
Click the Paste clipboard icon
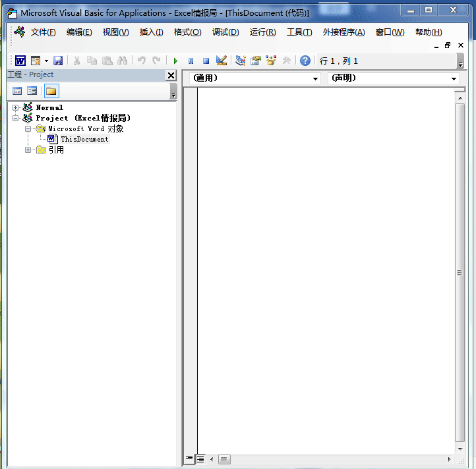(x=107, y=61)
